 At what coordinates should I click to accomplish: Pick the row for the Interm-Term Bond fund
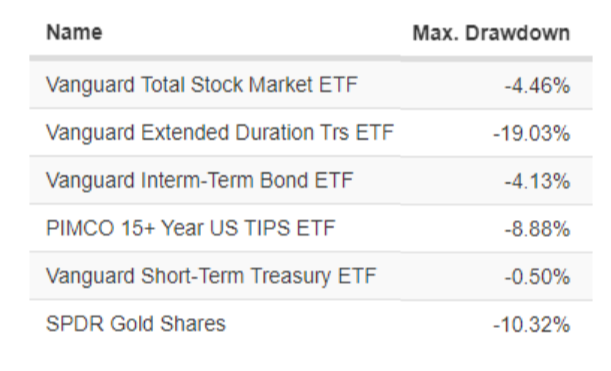point(311,180)
